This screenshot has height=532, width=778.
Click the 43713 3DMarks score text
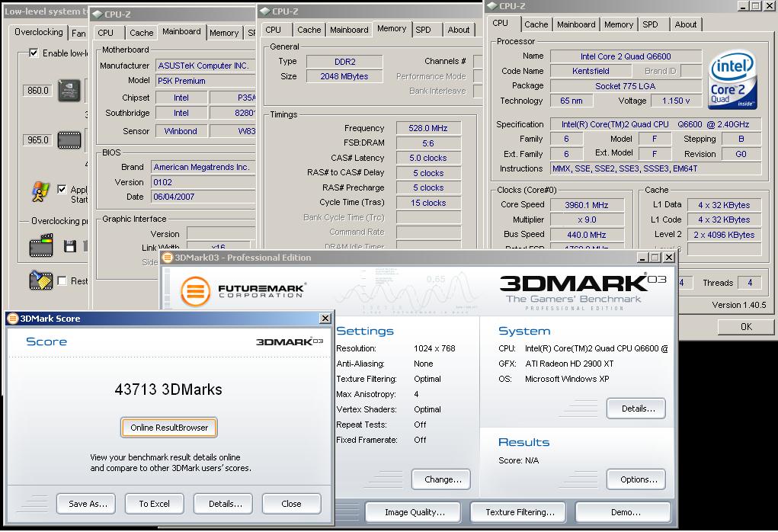168,389
